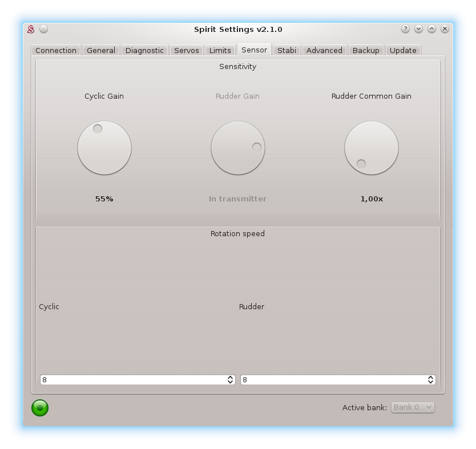
Task: Click the Cyclic Gain dial knob
Action: click(104, 148)
